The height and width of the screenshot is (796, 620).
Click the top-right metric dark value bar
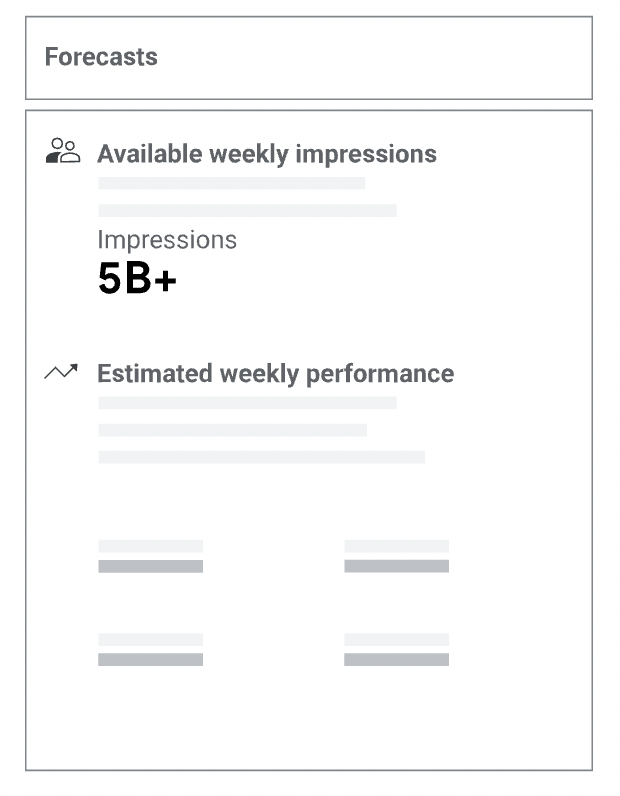[397, 566]
